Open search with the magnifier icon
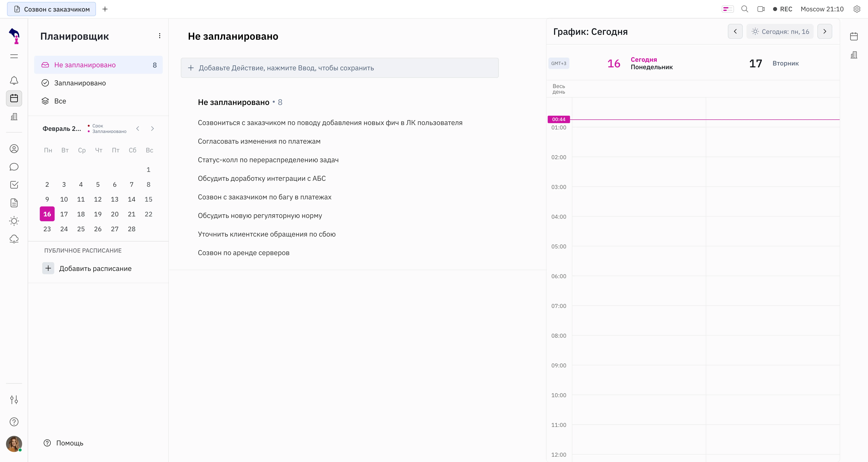The height and width of the screenshot is (462, 868). coord(745,9)
